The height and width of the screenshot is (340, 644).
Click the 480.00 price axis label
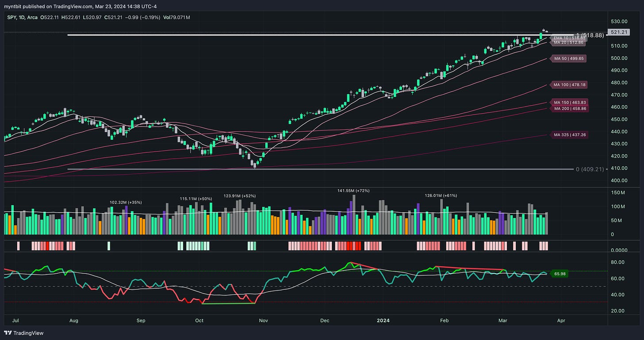tap(620, 83)
